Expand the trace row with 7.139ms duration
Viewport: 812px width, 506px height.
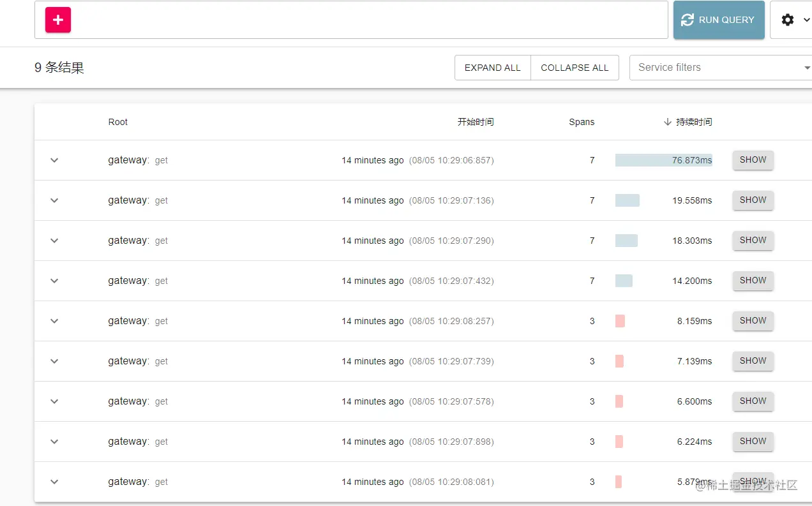pyautogui.click(x=54, y=361)
